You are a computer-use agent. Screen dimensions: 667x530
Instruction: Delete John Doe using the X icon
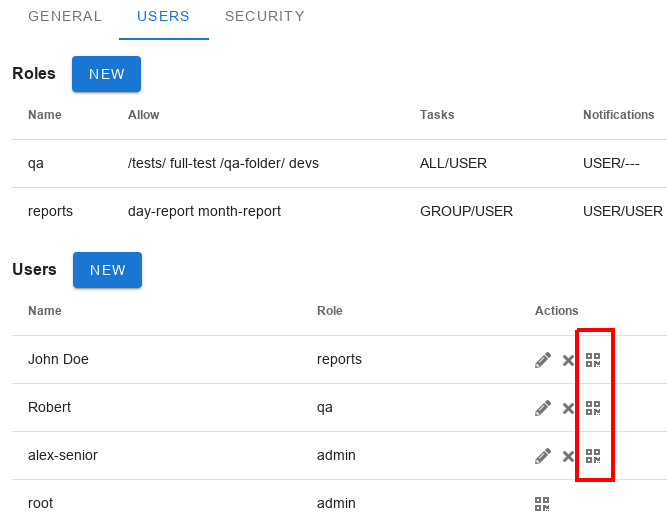coord(568,360)
